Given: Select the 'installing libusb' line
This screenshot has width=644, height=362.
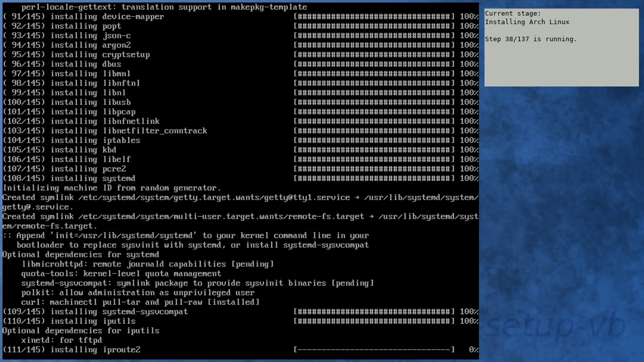Looking at the screenshot, I should point(240,103).
